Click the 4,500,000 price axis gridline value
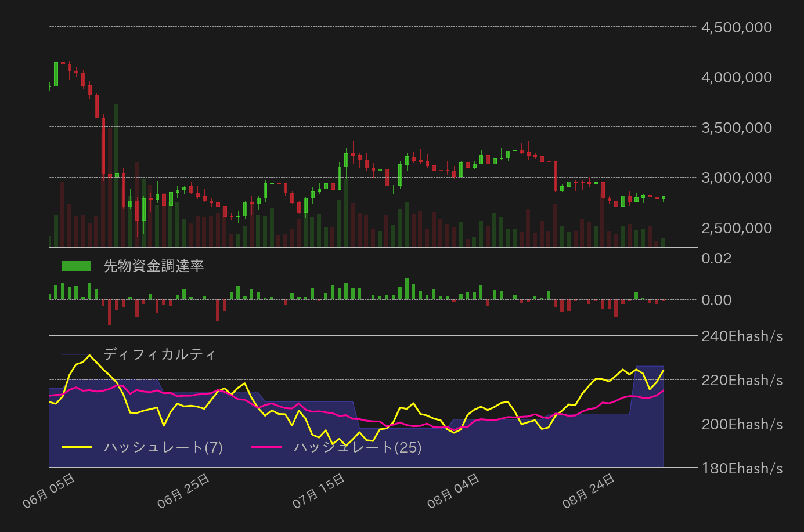The height and width of the screenshot is (532, 804). point(735,27)
